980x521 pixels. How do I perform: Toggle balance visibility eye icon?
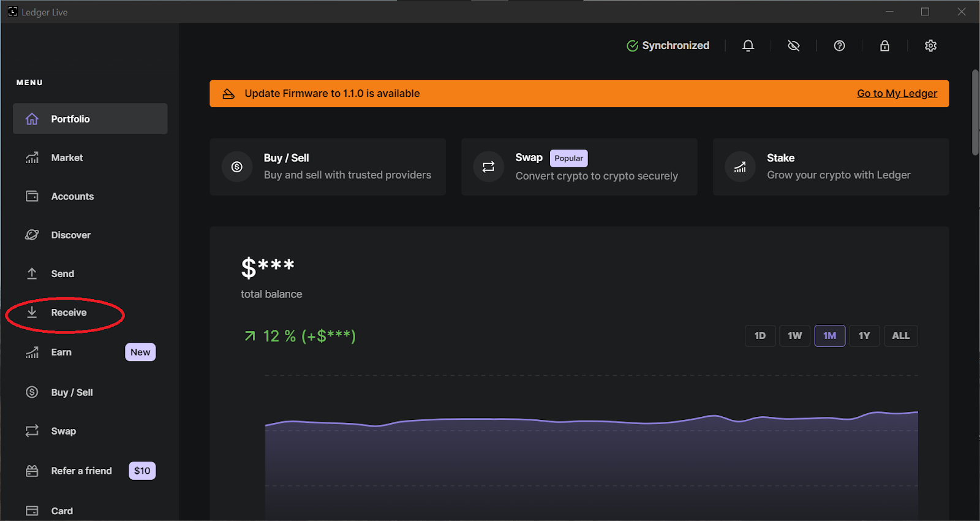793,45
